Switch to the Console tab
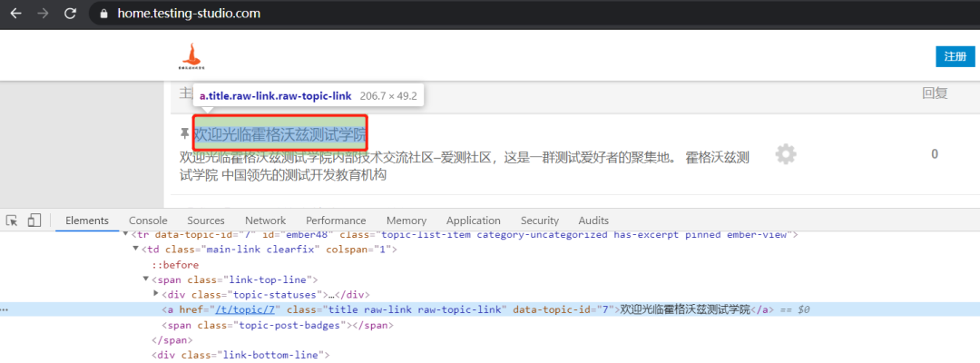The width and height of the screenshot is (980, 363). click(148, 221)
